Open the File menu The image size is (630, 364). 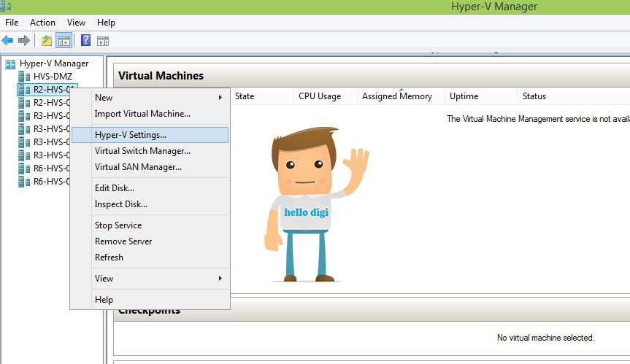point(12,23)
